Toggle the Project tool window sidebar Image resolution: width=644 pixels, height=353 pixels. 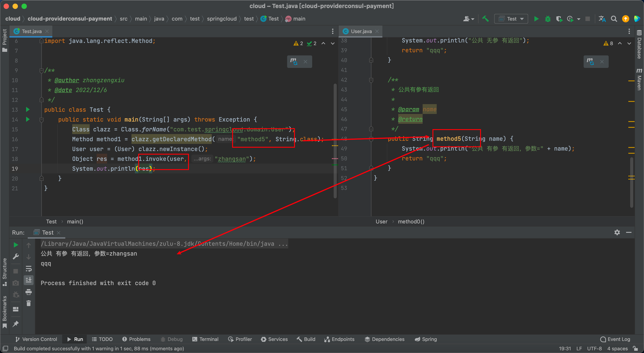[4, 40]
